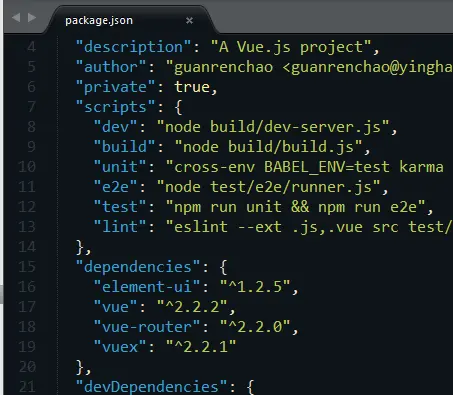
Task: Click the "author" key on line 5
Action: pyautogui.click(x=111, y=67)
